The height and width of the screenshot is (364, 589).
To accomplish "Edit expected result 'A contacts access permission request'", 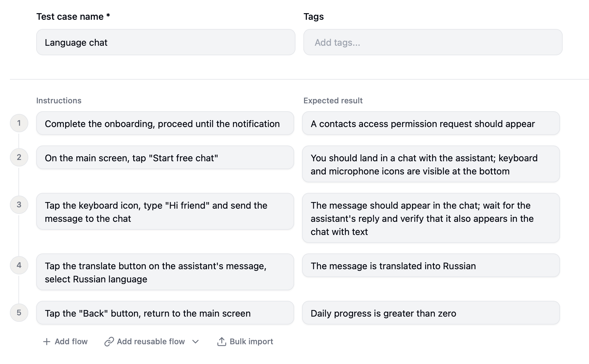I will [x=431, y=123].
